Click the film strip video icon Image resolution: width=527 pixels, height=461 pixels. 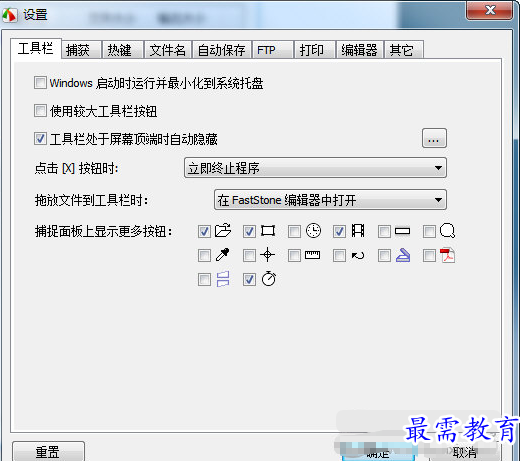point(358,231)
